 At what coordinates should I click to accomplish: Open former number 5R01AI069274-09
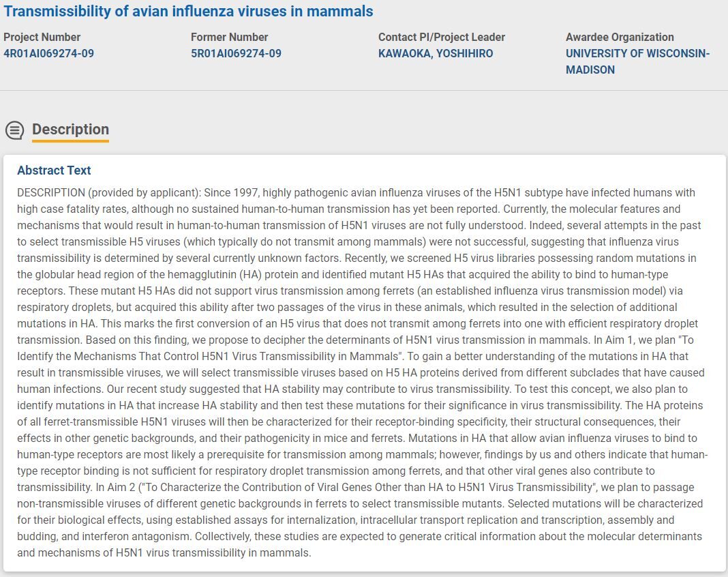pyautogui.click(x=236, y=53)
